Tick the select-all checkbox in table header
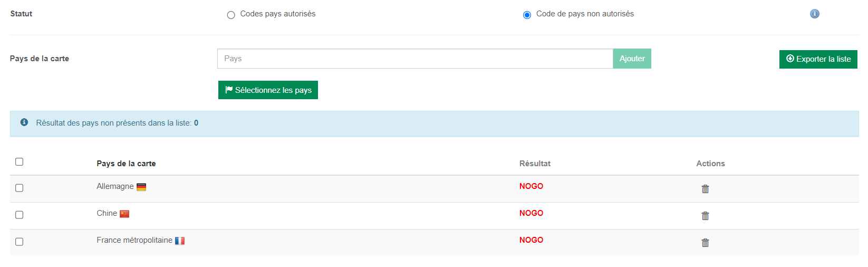Screen dimensions: 868x267 point(20,161)
